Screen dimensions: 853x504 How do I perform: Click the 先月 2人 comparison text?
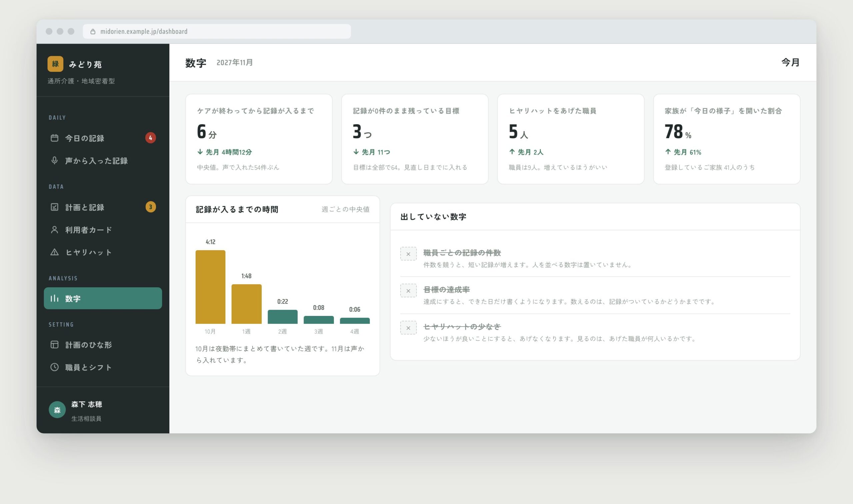pos(530,152)
